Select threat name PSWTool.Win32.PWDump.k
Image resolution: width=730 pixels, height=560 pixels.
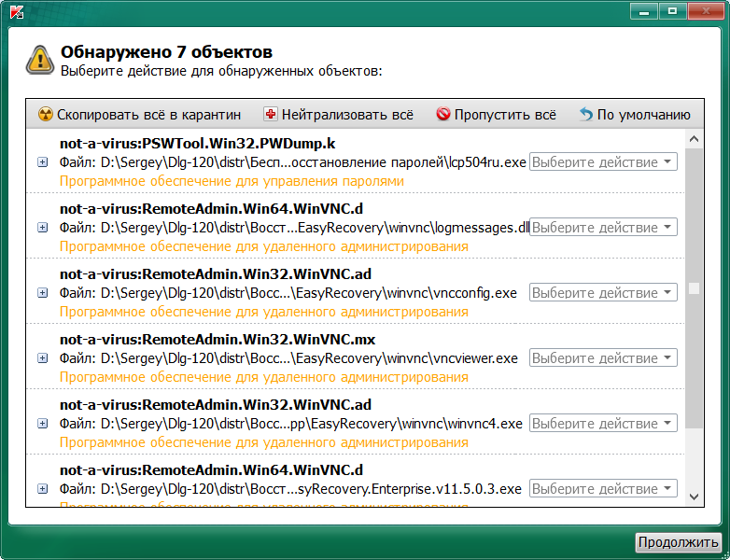[x=197, y=144]
